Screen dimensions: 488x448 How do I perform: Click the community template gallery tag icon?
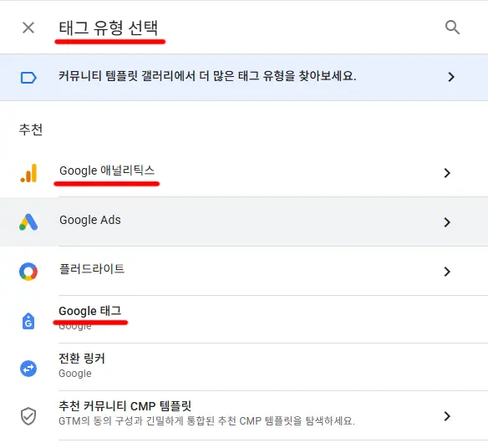[x=28, y=78]
